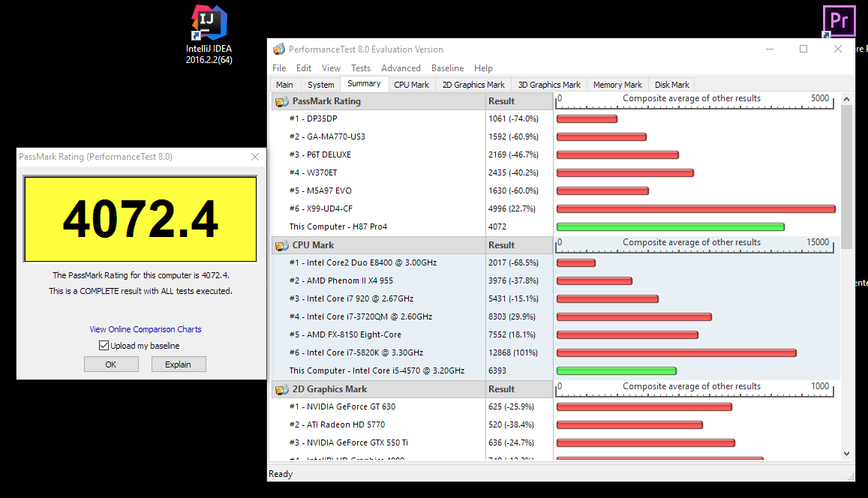Viewport: 868px width, 498px height.
Task: Open View Online Comparison Charts link
Action: point(146,329)
